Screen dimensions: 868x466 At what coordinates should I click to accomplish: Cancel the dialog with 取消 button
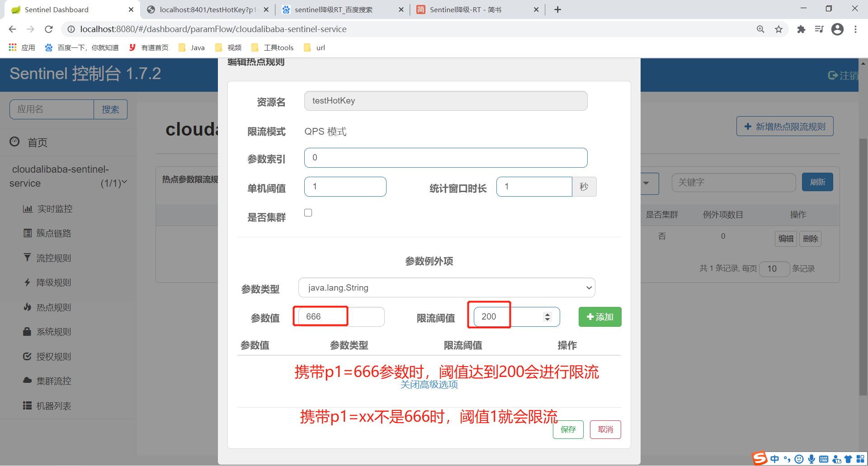[605, 429]
